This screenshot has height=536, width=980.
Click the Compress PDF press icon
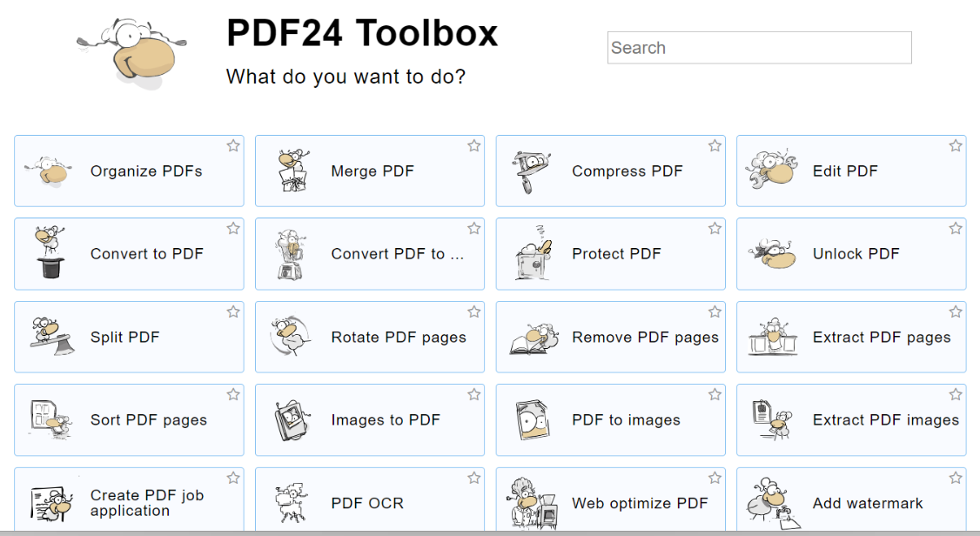531,171
